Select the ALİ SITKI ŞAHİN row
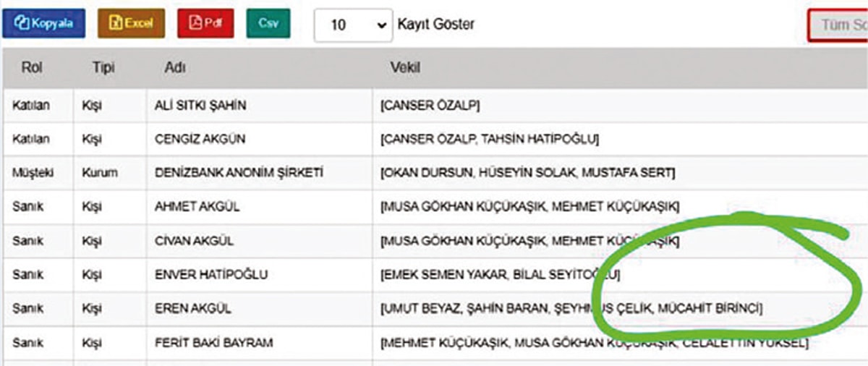 (200, 106)
